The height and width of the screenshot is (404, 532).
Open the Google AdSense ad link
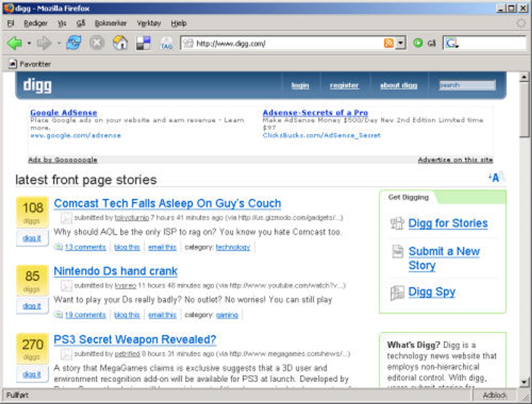[64, 113]
